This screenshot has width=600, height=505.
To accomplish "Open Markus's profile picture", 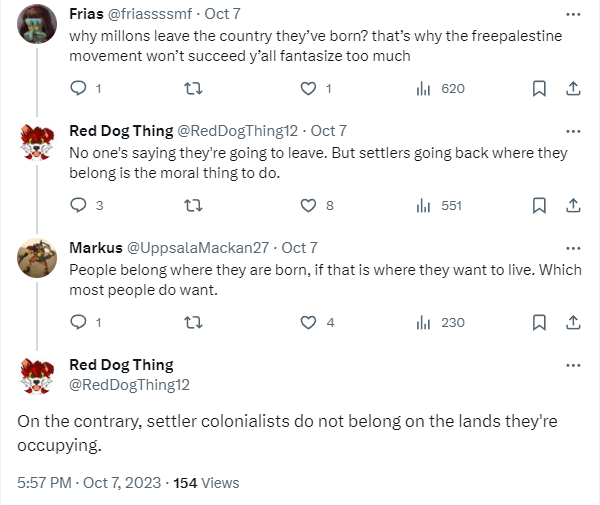I will [37, 260].
